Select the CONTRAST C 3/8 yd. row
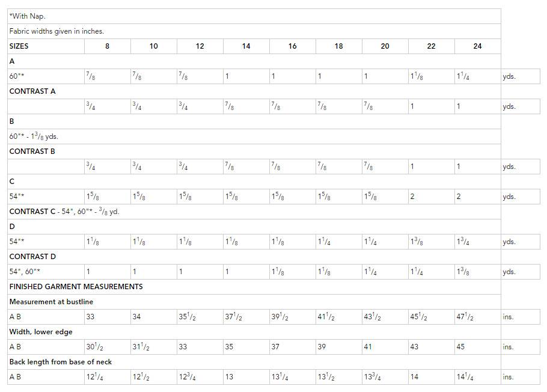Image resolution: width=547 pixels, height=392 pixels. tap(254, 211)
